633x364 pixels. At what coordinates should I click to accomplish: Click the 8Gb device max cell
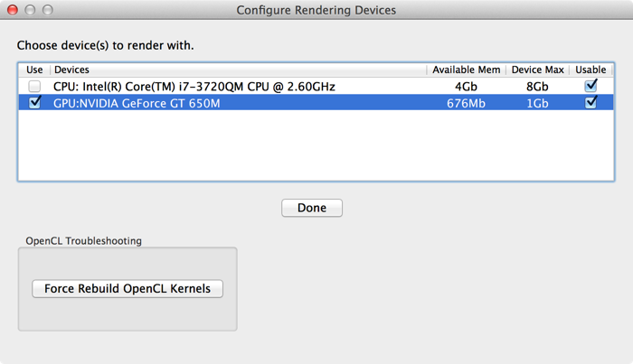pos(537,87)
